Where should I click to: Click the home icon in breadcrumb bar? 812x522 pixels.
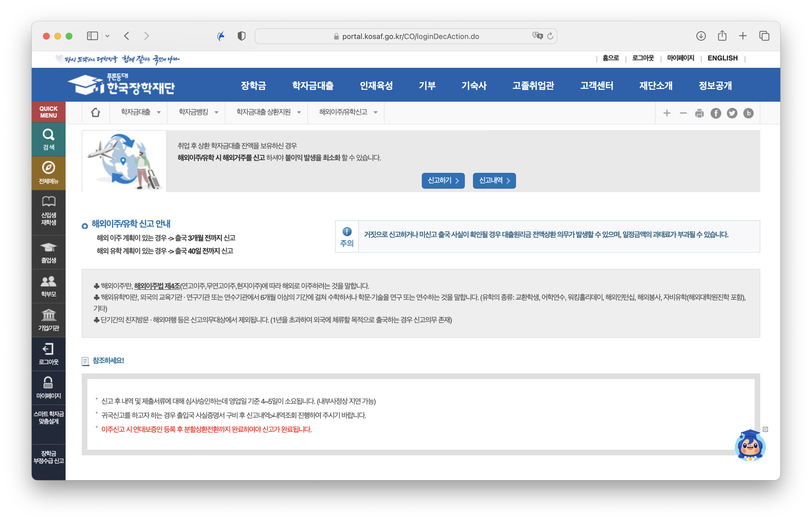96,112
